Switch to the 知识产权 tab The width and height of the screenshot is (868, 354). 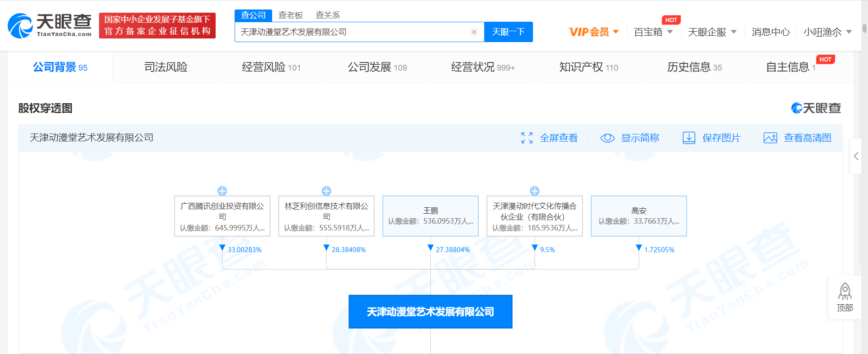[589, 67]
